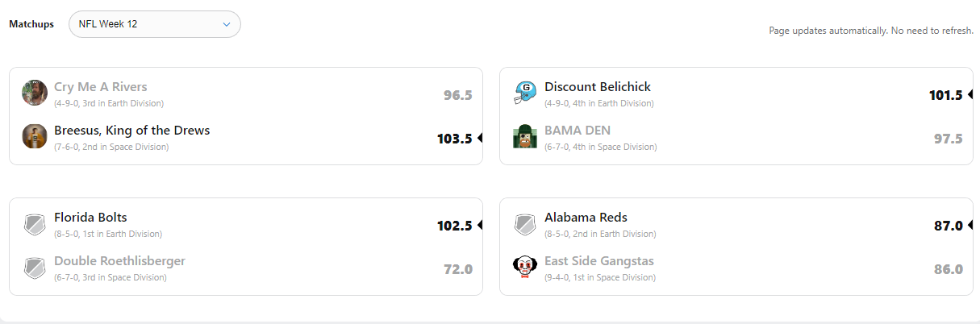The height and width of the screenshot is (324, 980).
Task: Click East Side Gangstas clown logo
Action: [525, 267]
